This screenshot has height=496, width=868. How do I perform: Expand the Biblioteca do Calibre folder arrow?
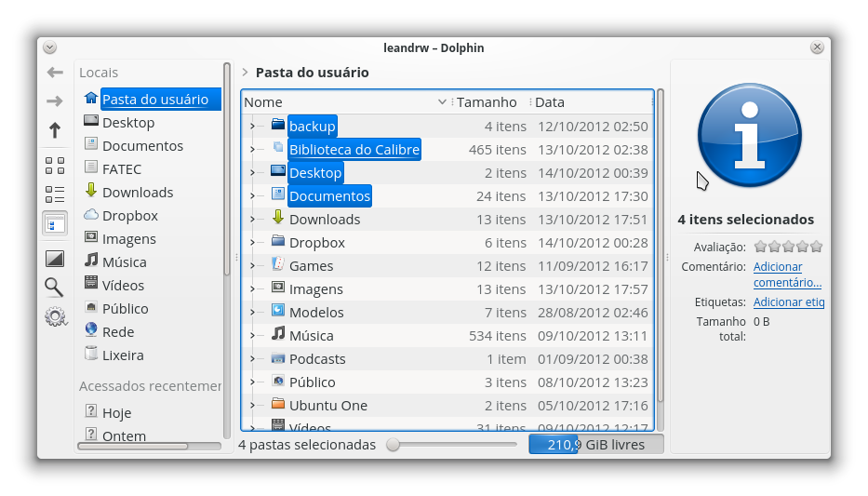(x=252, y=150)
